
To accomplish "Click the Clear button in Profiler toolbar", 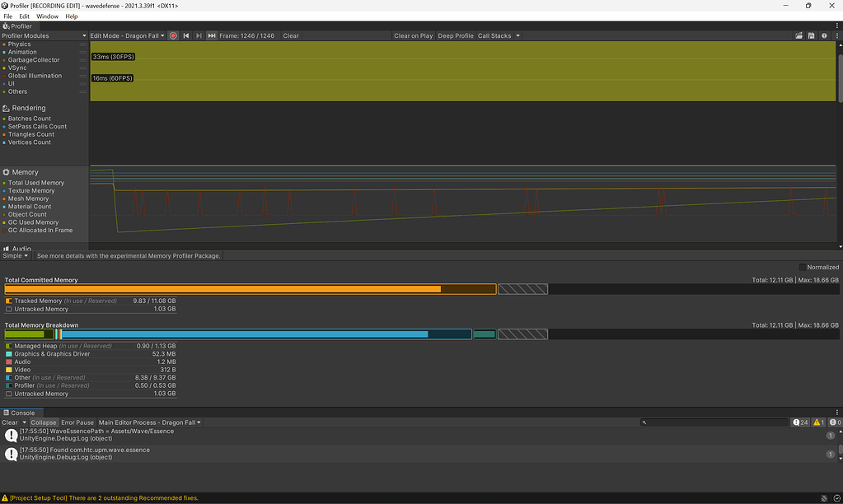I will [x=290, y=35].
